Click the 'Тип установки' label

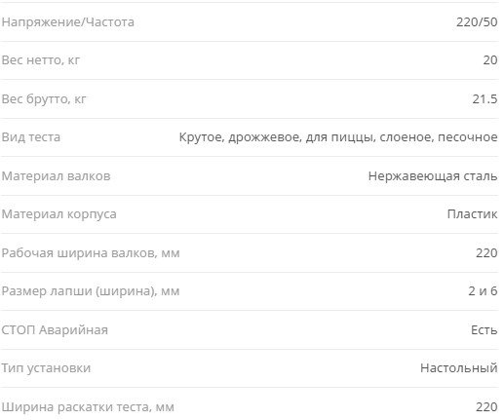[x=46, y=368]
